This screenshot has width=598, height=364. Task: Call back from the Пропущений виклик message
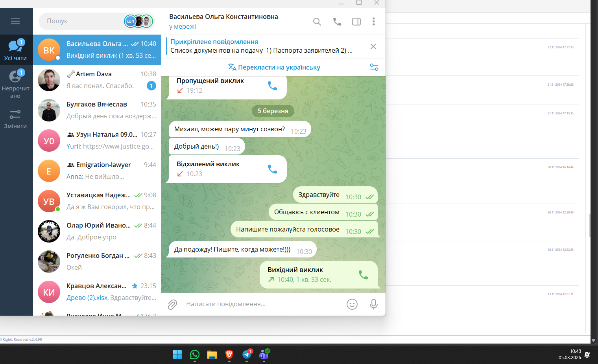[x=272, y=86]
